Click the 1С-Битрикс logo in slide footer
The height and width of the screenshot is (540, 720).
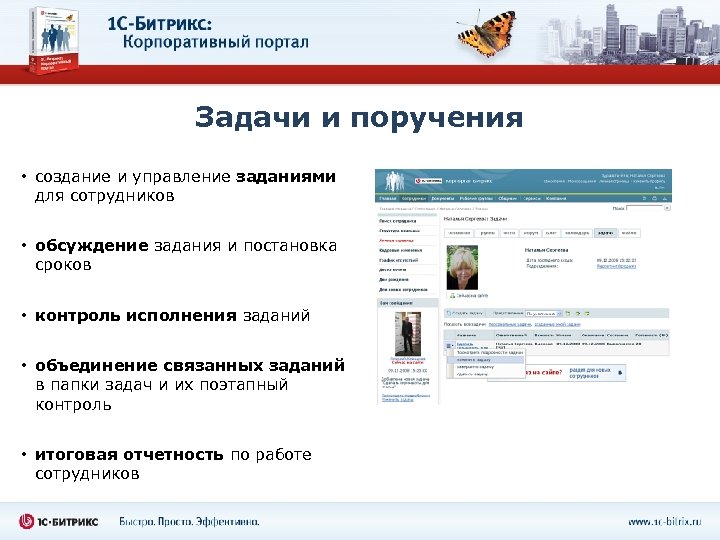click(58, 521)
